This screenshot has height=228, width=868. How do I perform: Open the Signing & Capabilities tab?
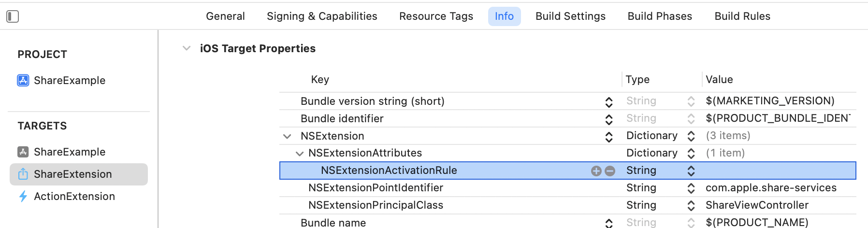pos(322,16)
